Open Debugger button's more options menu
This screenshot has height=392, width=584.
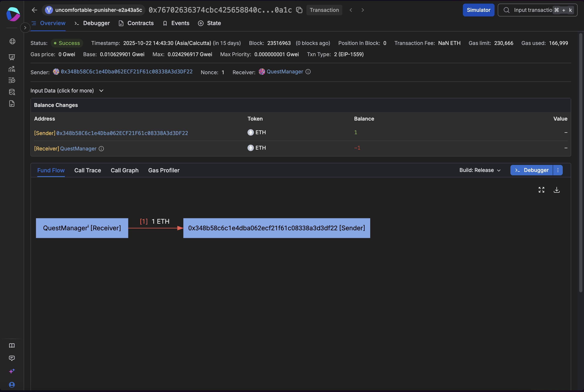pyautogui.click(x=558, y=170)
